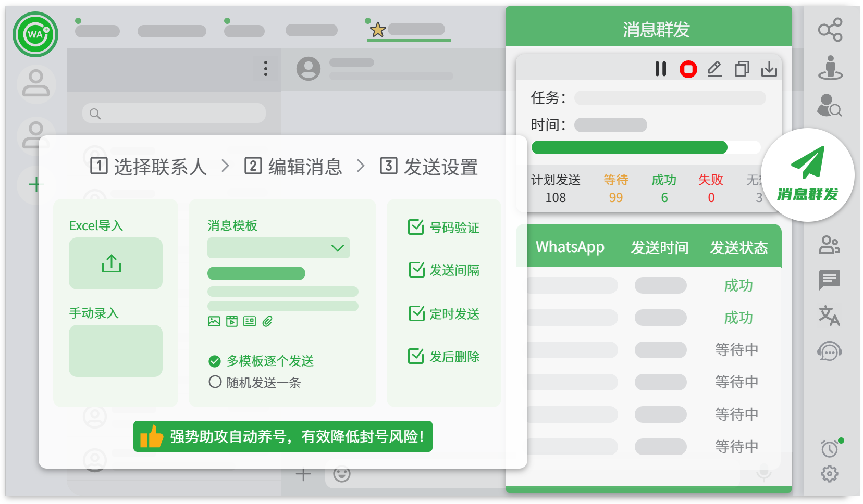Insert a video using the video icon
Image resolution: width=863 pixels, height=504 pixels.
[x=232, y=321]
